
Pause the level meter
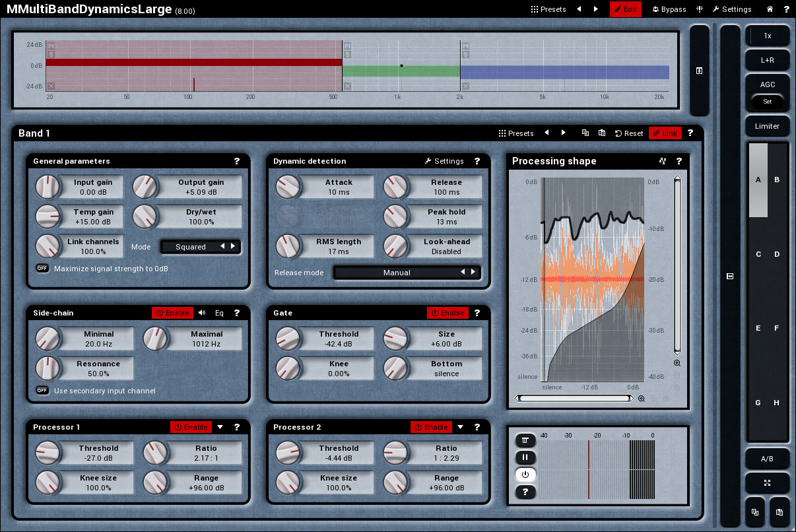(525, 457)
